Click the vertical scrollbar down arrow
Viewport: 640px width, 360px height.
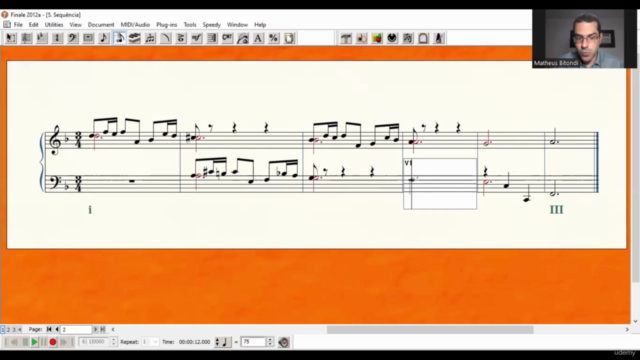[635, 321]
